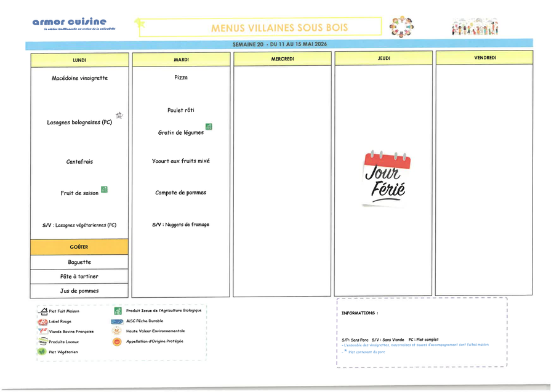The width and height of the screenshot is (554, 392).
Task: Click the blue Semaine 20 date banner
Action: pyautogui.click(x=279, y=44)
